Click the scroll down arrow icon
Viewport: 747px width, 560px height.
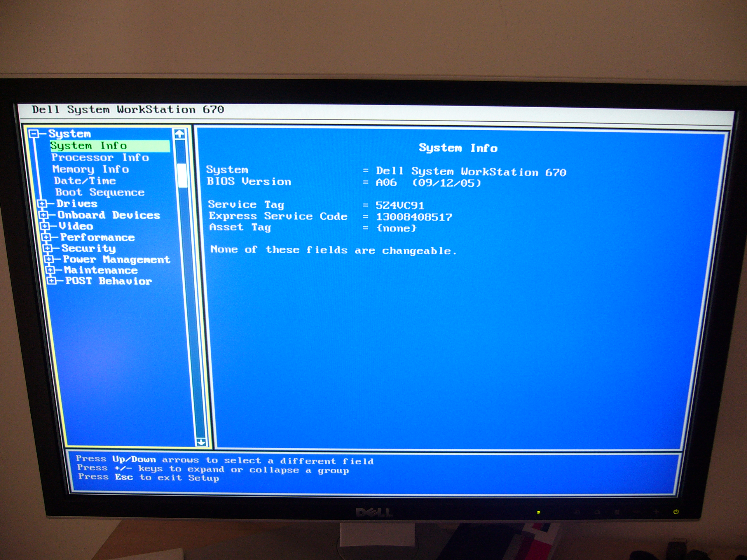coord(201,442)
